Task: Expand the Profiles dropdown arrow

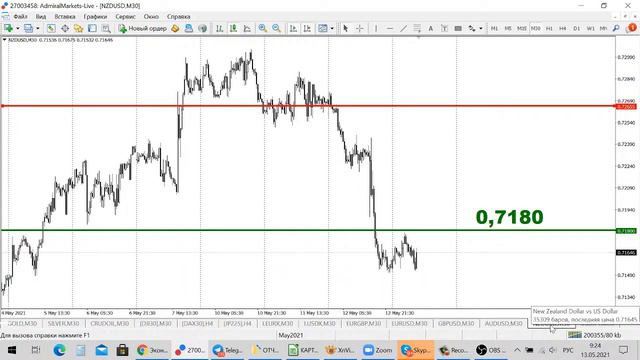Action: 38,28
